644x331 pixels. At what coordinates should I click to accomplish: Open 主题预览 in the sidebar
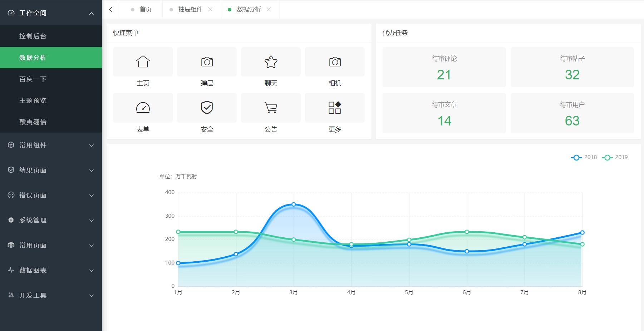(51, 100)
